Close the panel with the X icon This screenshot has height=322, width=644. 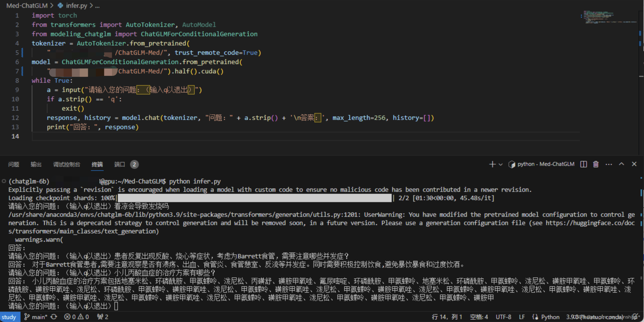tap(634, 164)
